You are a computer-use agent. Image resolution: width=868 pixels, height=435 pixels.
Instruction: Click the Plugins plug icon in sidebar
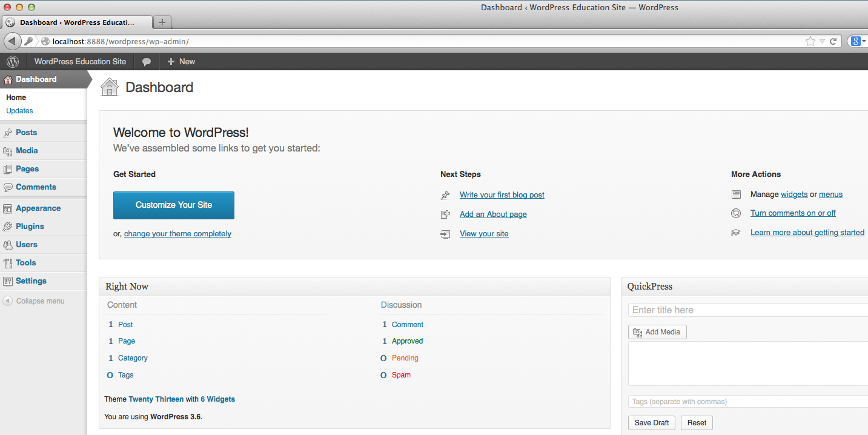tap(8, 227)
